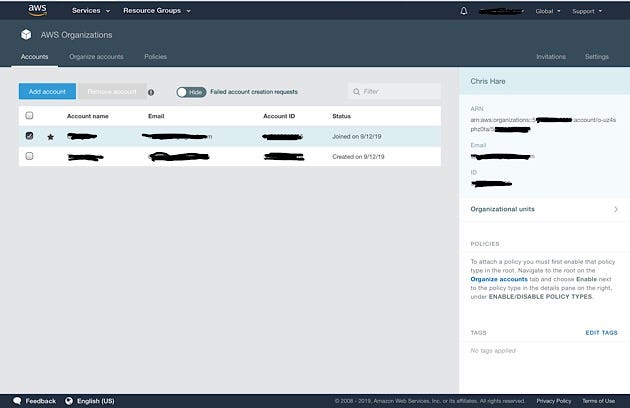The image size is (630, 408).
Task: Click 'Failed account creation requests' label
Action: tap(254, 92)
